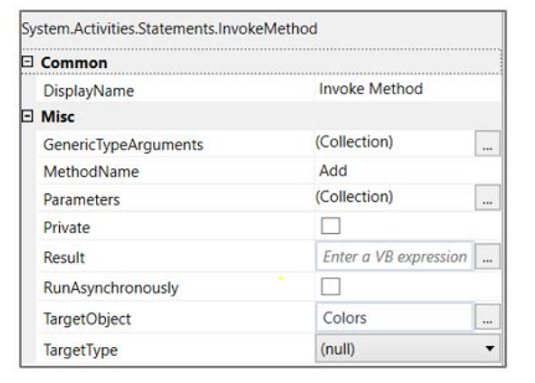Select the GenericTypeArguments property row label

point(123,145)
